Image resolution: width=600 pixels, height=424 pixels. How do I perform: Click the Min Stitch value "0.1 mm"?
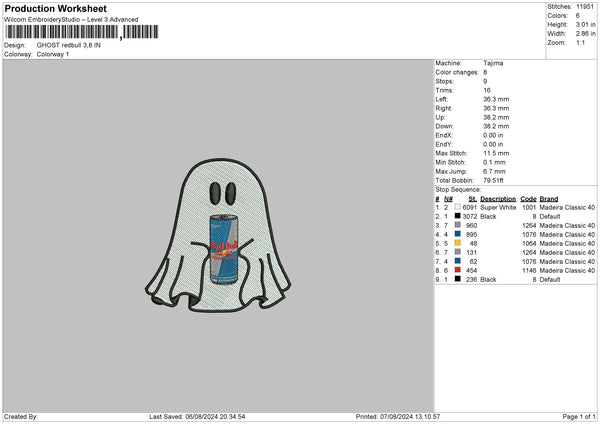coord(494,162)
